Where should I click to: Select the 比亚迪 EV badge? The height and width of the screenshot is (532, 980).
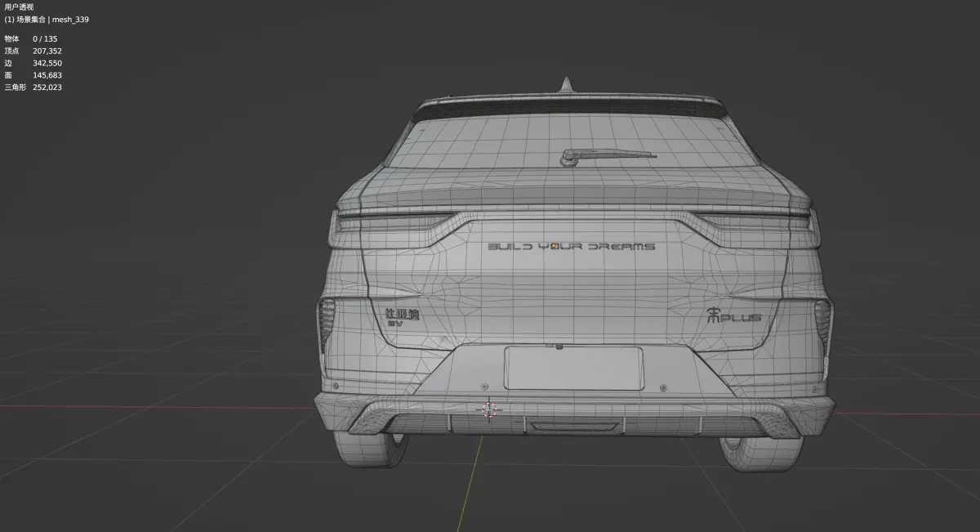401,318
